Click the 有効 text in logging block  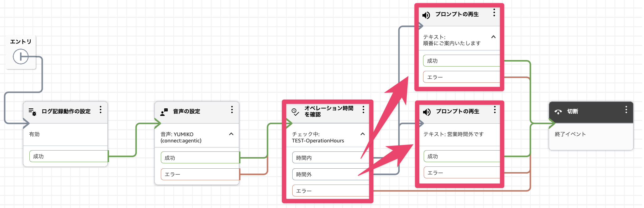coord(34,134)
